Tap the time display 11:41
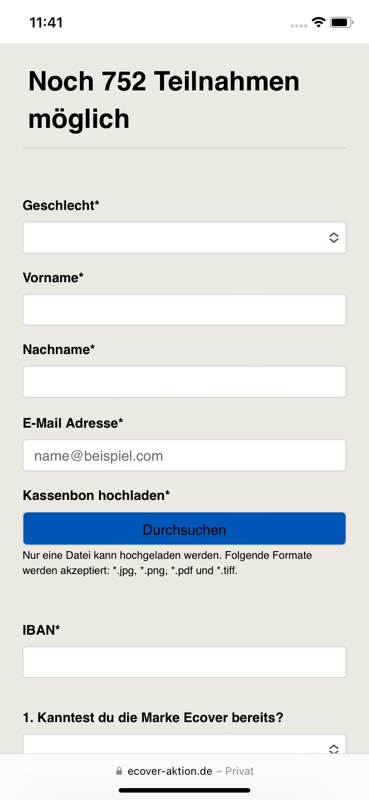369x800 pixels. (46, 22)
